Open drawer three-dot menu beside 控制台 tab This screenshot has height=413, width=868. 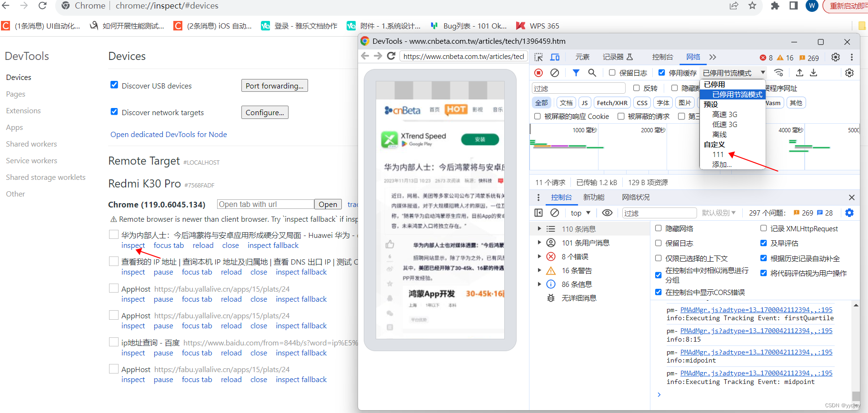[539, 197]
